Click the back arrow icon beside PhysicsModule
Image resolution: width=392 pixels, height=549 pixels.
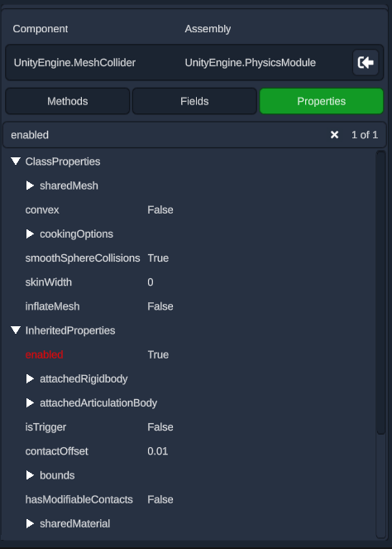tap(366, 63)
